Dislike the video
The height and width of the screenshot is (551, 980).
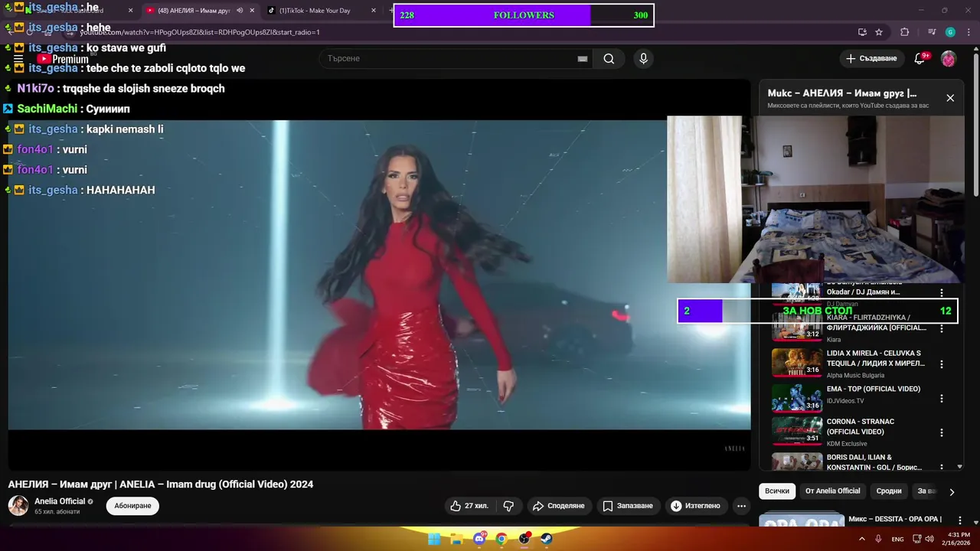coord(508,506)
